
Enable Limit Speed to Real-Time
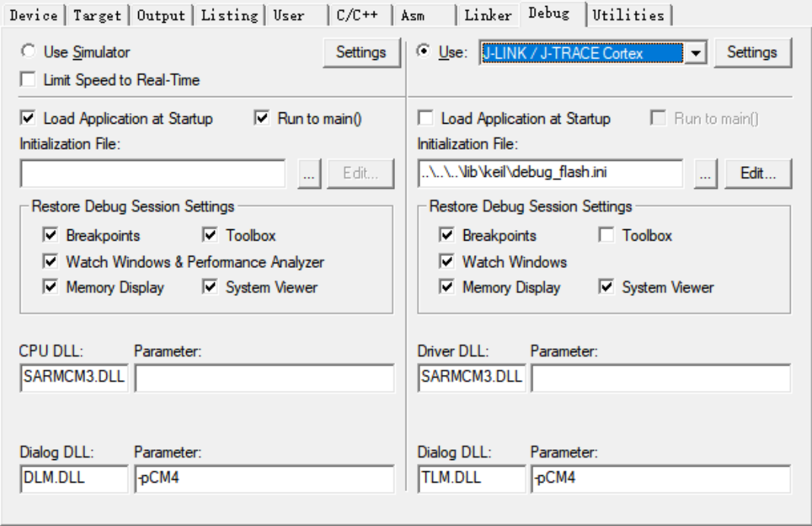[30, 80]
